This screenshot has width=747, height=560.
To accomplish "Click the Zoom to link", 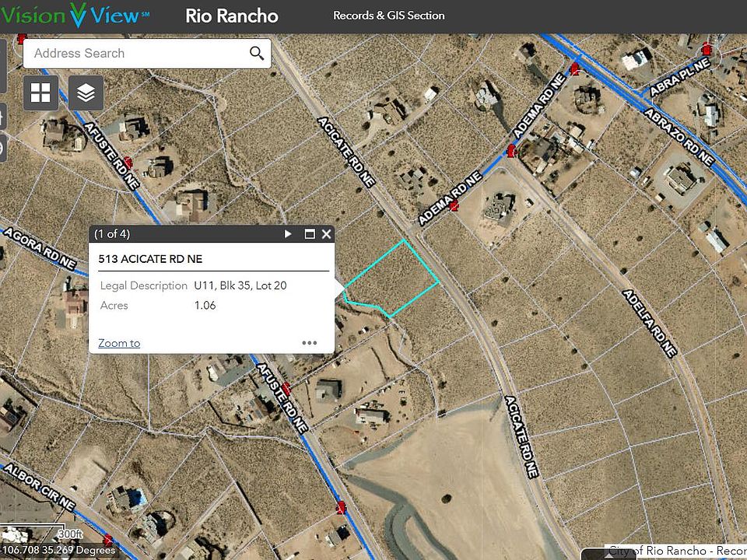I will pyautogui.click(x=119, y=343).
